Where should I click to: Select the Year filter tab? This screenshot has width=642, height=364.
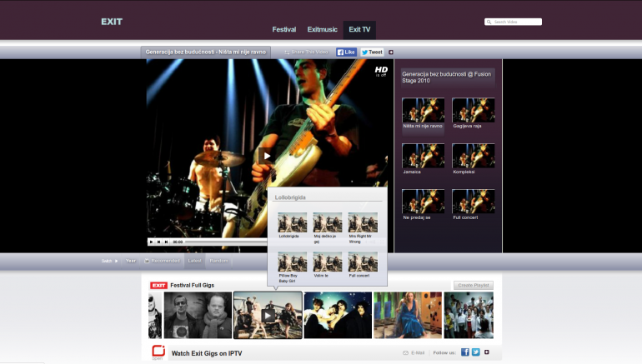[131, 261]
